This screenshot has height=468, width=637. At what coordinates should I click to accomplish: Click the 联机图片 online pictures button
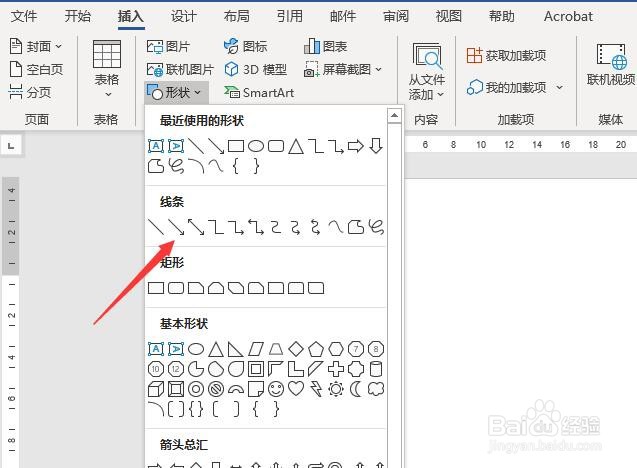click(x=180, y=69)
